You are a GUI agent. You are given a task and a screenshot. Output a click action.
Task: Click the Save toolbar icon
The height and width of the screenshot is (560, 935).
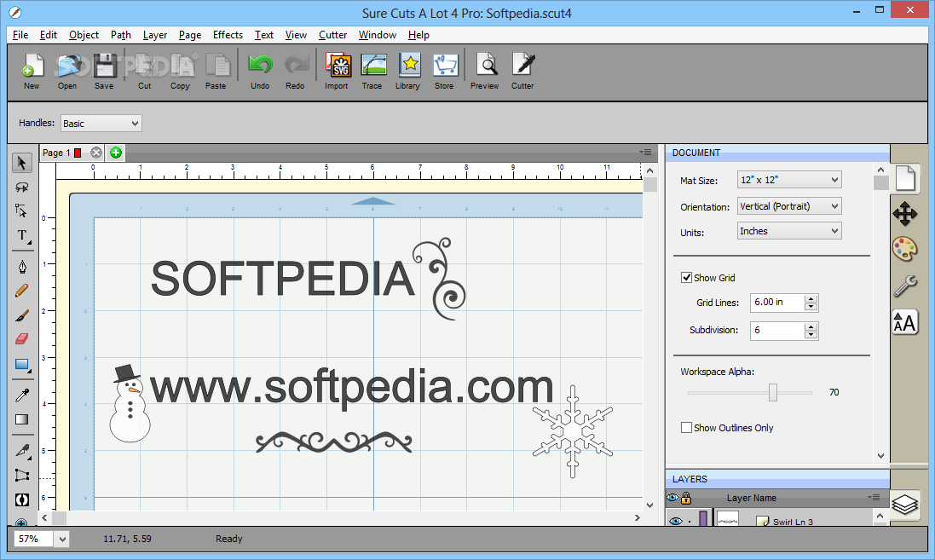coord(104,65)
